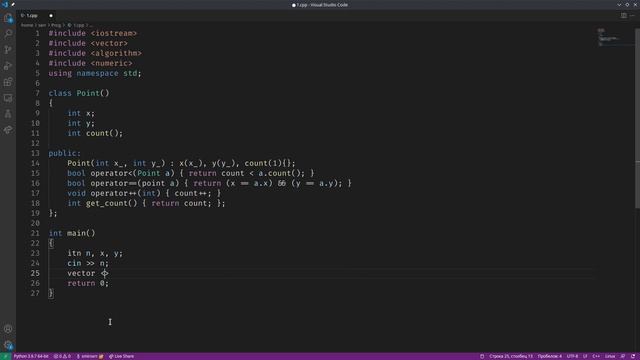This screenshot has width=640, height=360.
Task: Open the Explorer view in activity bar
Action: click(8, 18)
